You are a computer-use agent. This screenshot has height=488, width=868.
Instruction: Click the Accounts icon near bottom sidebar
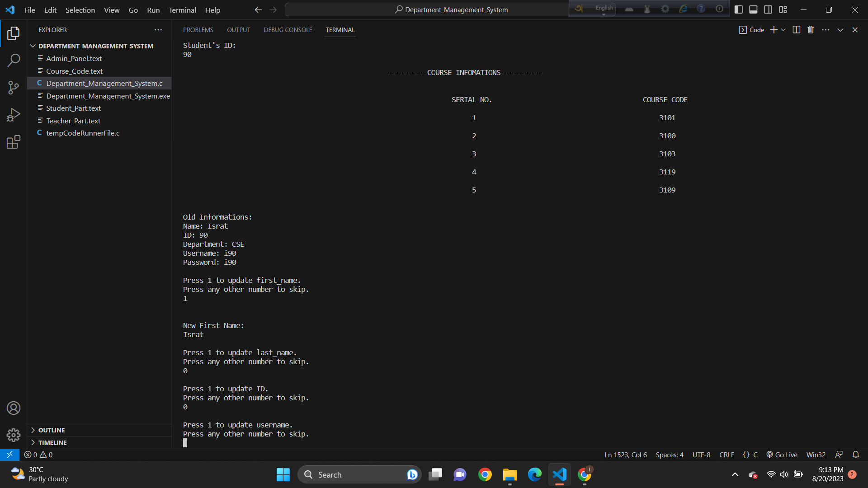pos(14,408)
